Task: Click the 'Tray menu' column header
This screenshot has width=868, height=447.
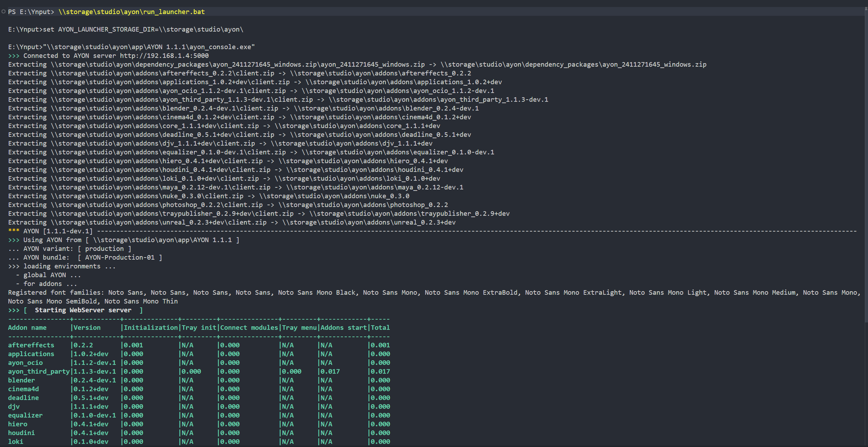Action: click(299, 327)
